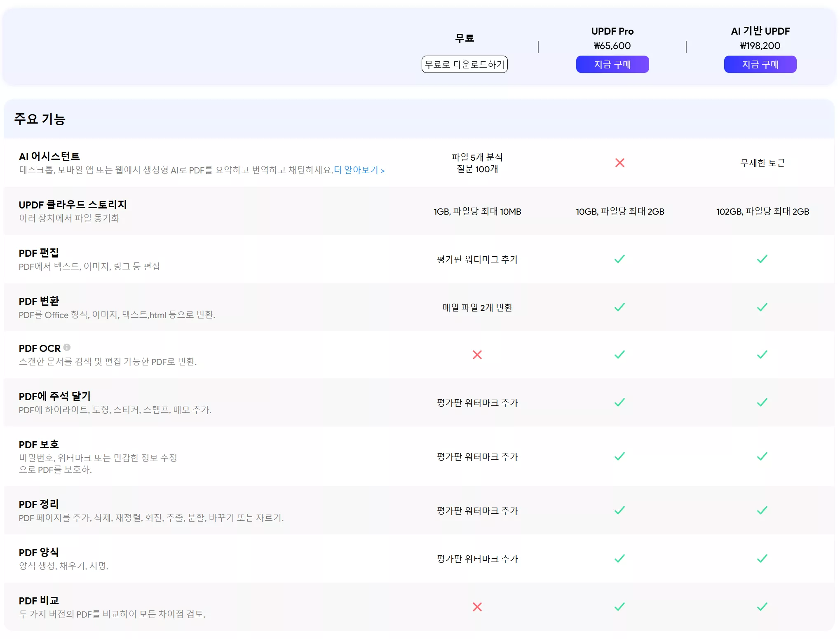Click the UPDF 클라우드 스토리지 row title
The height and width of the screenshot is (639, 840).
[x=73, y=205]
